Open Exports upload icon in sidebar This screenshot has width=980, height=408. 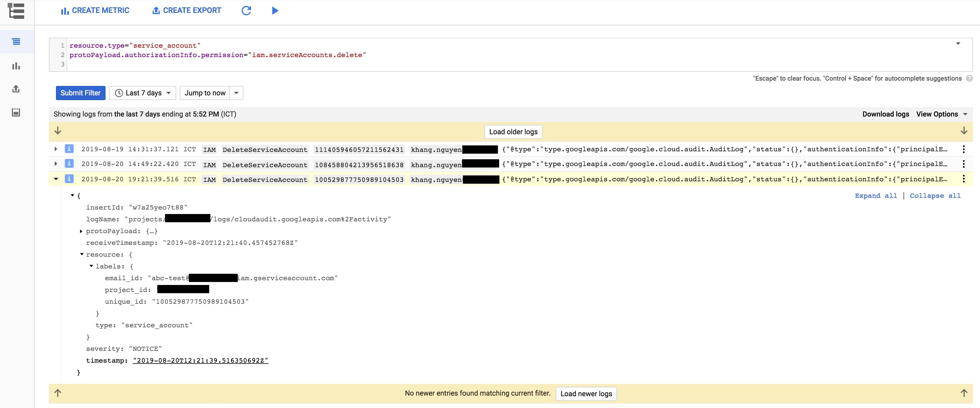16,89
